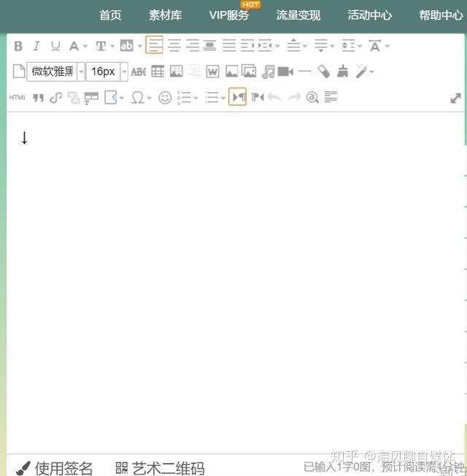Insert a table with the table icon
467x476 pixels.
(x=158, y=72)
